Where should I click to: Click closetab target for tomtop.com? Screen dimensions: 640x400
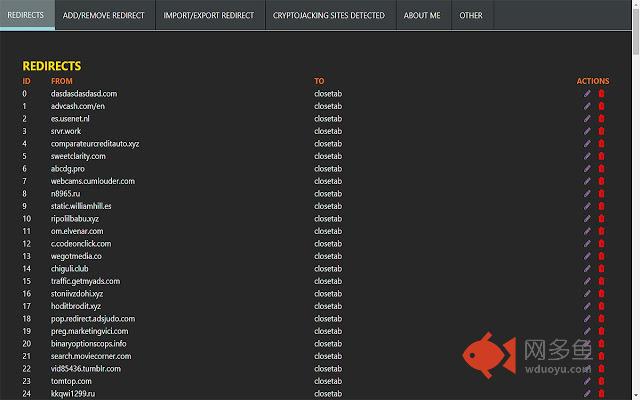click(x=328, y=381)
